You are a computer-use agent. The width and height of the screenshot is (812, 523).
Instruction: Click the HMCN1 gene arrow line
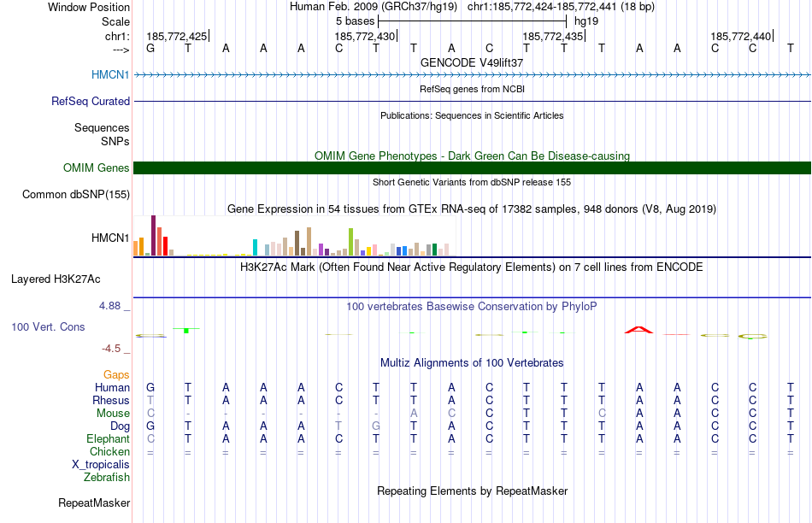coord(473,75)
